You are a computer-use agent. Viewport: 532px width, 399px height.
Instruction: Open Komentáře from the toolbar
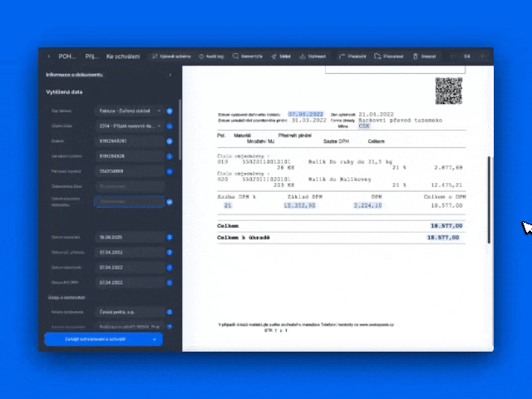click(x=247, y=57)
